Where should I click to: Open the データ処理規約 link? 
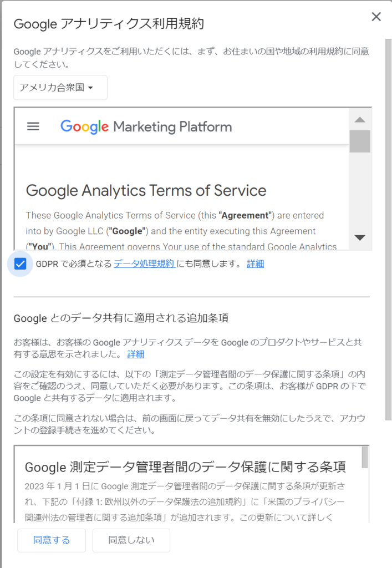[x=144, y=263]
